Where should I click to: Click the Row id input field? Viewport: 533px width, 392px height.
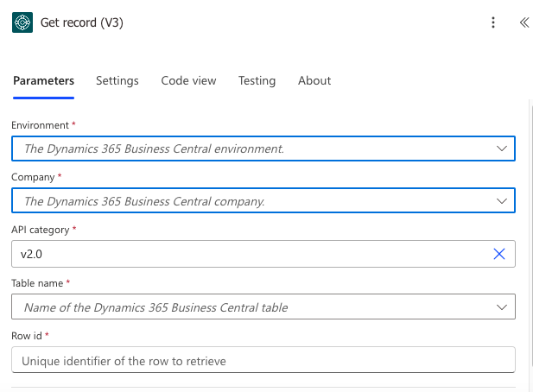click(x=263, y=360)
